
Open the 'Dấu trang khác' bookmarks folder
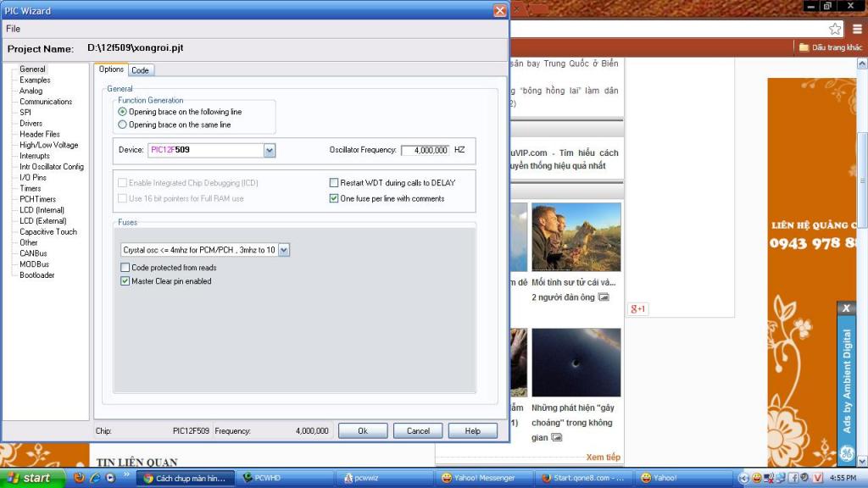(x=831, y=47)
